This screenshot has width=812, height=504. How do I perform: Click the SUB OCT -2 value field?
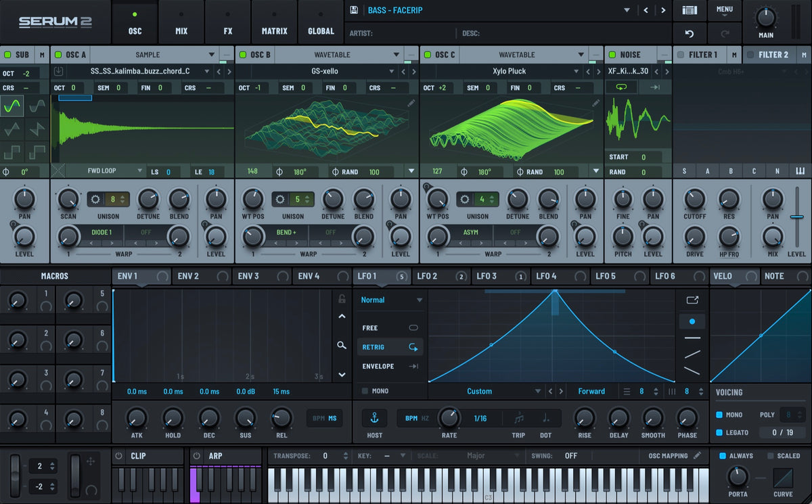coord(26,73)
